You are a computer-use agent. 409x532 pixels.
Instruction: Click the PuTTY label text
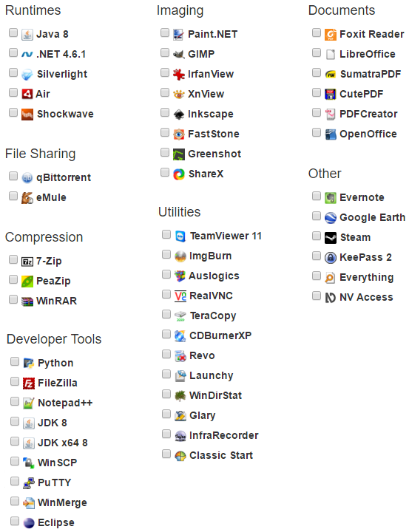click(x=54, y=482)
